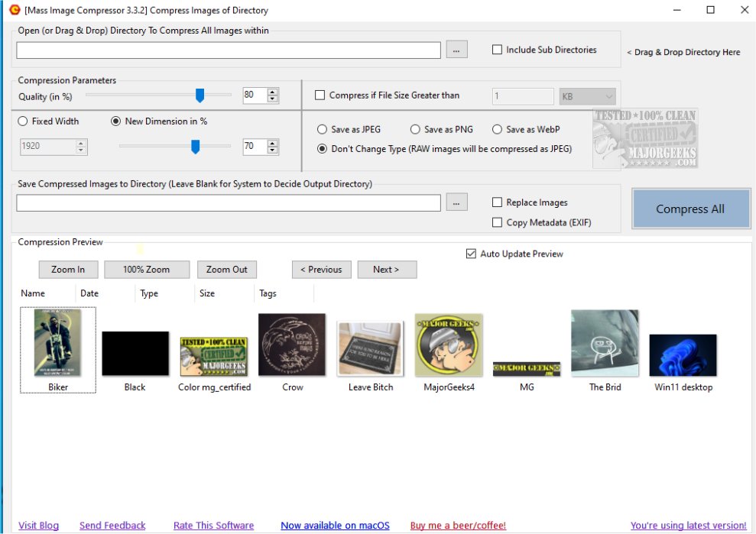The image size is (756, 534).
Task: Increase dimension percent with up arrow
Action: click(x=273, y=143)
